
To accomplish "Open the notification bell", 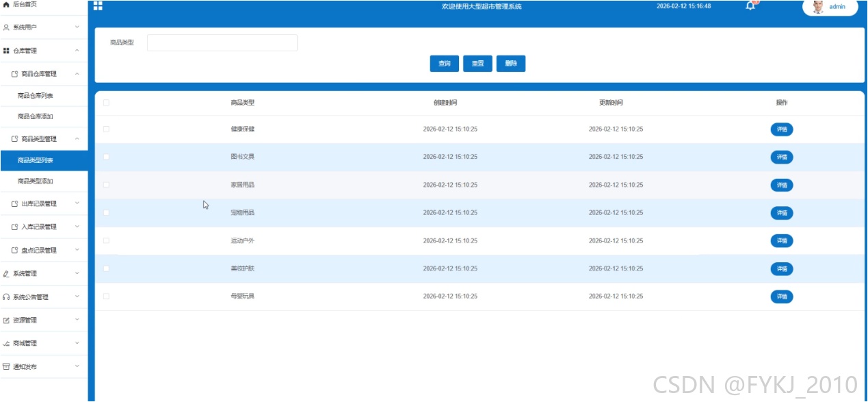I will pyautogui.click(x=750, y=6).
